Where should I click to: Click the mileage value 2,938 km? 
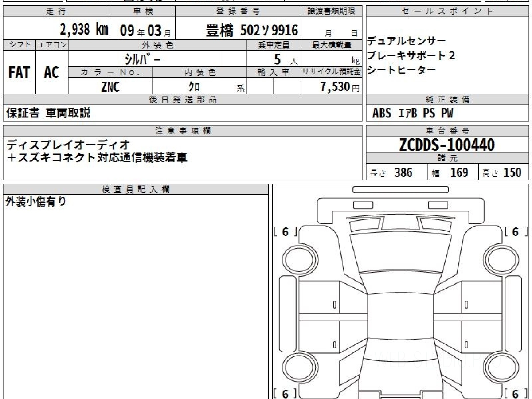pos(84,30)
